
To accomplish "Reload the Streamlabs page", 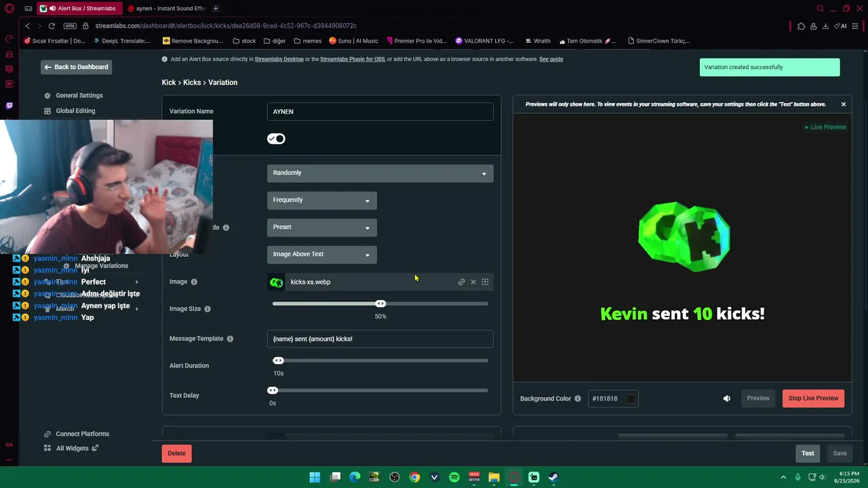I will pos(52,26).
